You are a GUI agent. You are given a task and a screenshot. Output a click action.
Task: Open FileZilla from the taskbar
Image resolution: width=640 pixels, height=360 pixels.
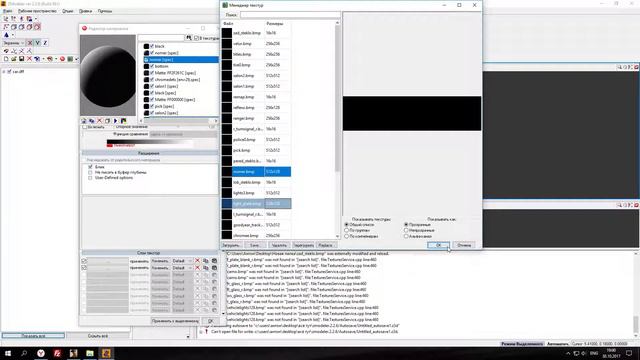pyautogui.click(x=57, y=353)
